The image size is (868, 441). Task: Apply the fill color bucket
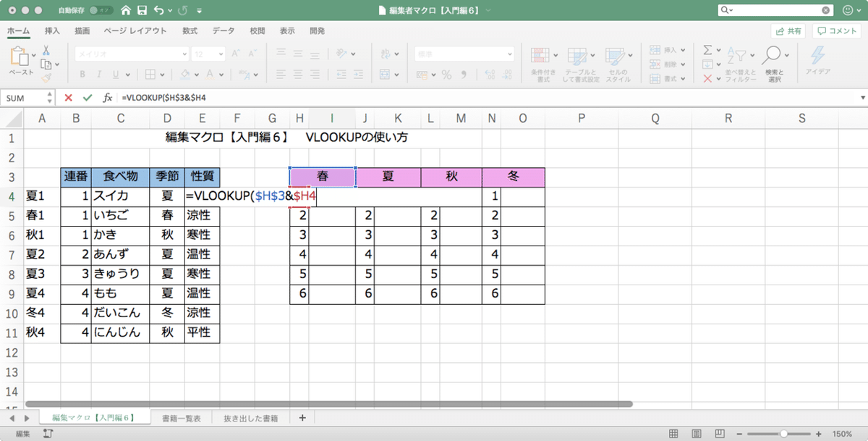point(185,74)
